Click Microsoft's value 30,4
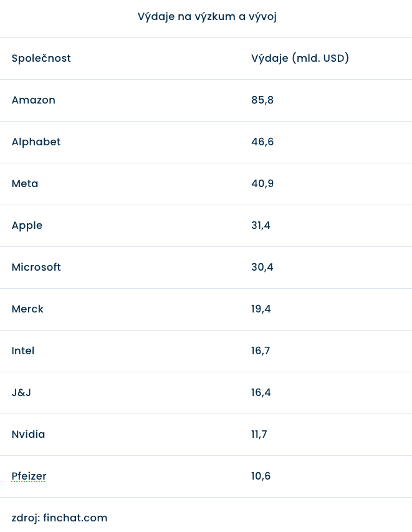The height and width of the screenshot is (532, 412). pos(262,268)
